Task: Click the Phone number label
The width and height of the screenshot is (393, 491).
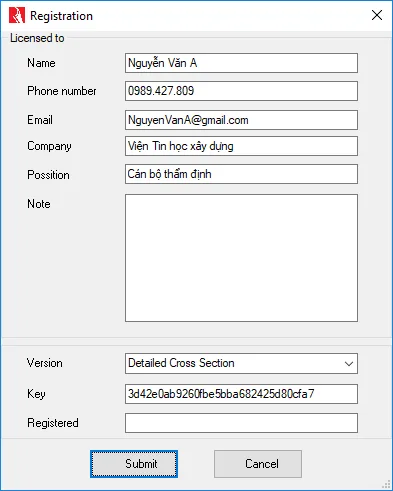Action: point(62,91)
